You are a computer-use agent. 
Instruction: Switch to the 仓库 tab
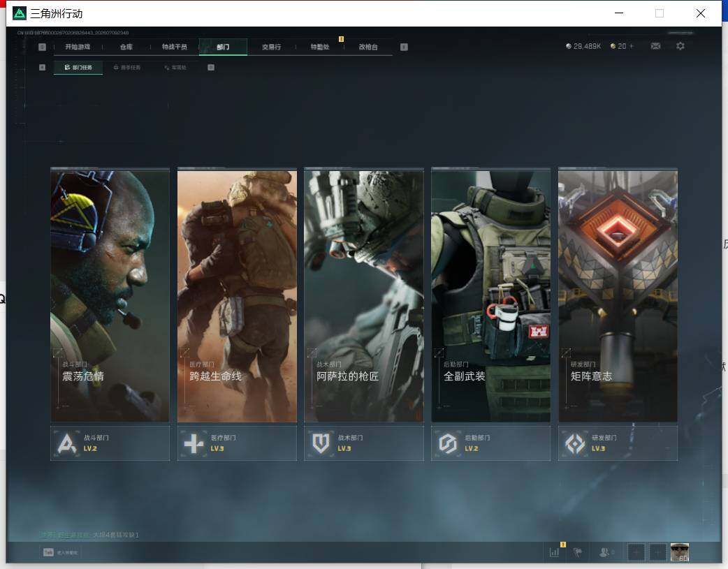(x=126, y=47)
